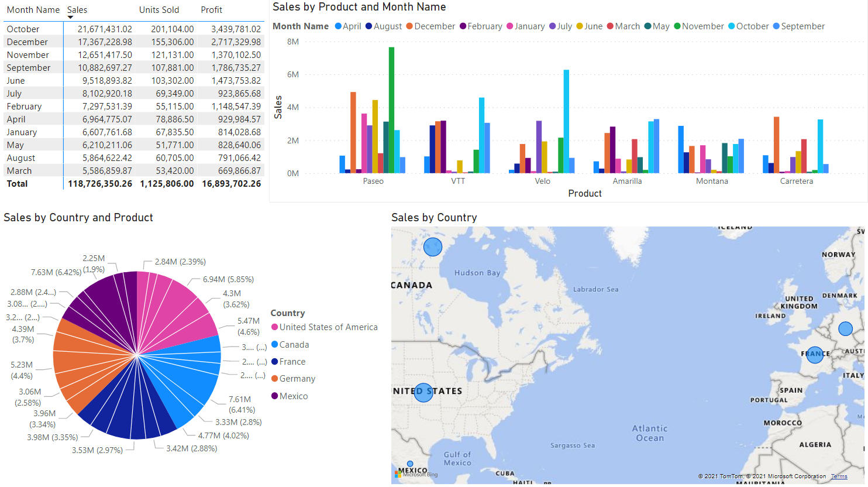868x487 pixels.
Task: Click the January month cell
Action: [22, 132]
